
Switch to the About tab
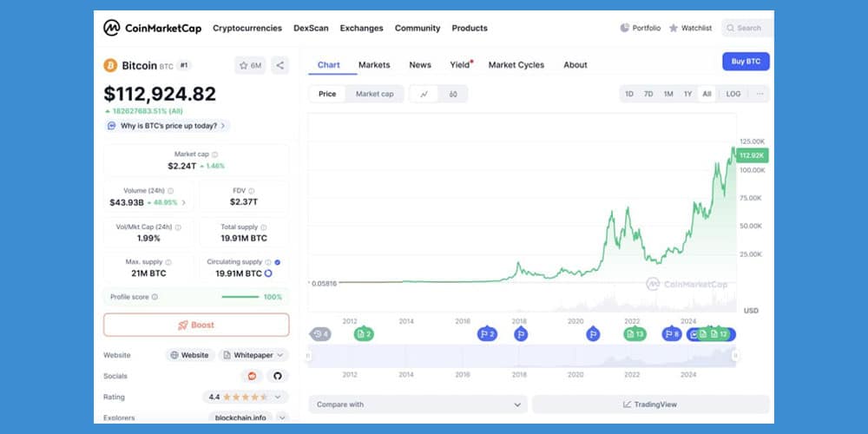click(575, 65)
